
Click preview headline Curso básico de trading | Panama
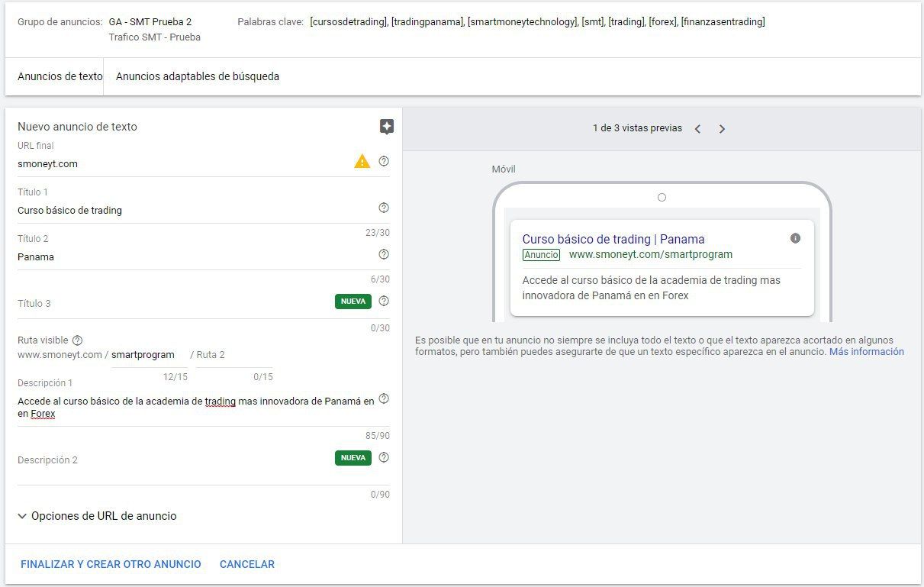coord(613,239)
